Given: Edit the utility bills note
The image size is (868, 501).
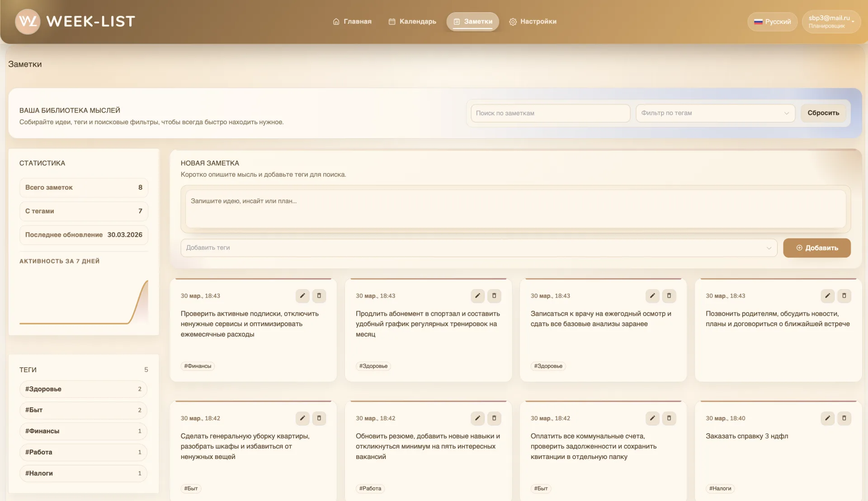Looking at the screenshot, I should click(x=652, y=418).
